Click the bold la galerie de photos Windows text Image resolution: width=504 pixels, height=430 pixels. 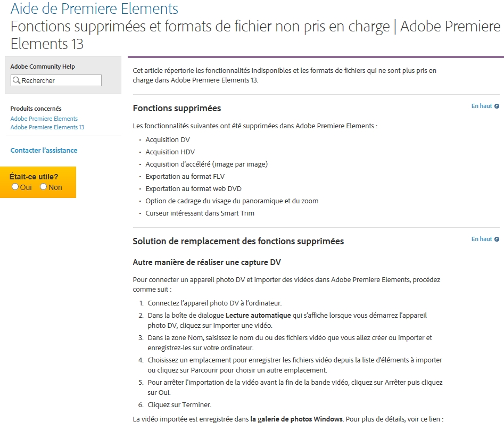pos(296,419)
